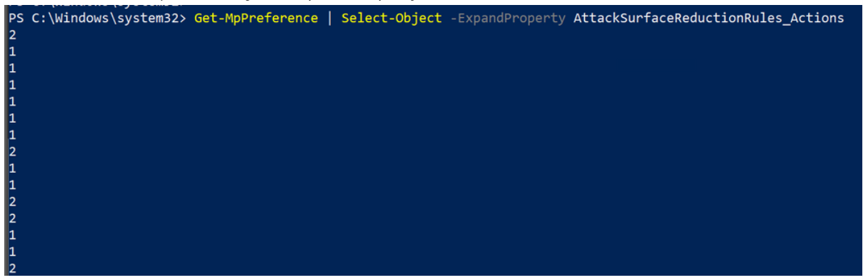The image size is (868, 280).
Task: Select the thirteenth output line showing 1
Action: click(x=12, y=235)
